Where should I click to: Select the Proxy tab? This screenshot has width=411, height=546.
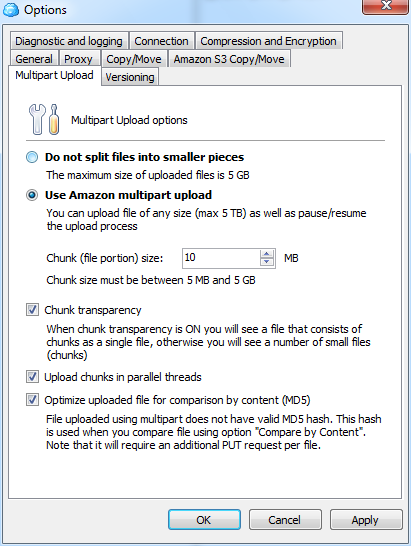click(x=78, y=58)
